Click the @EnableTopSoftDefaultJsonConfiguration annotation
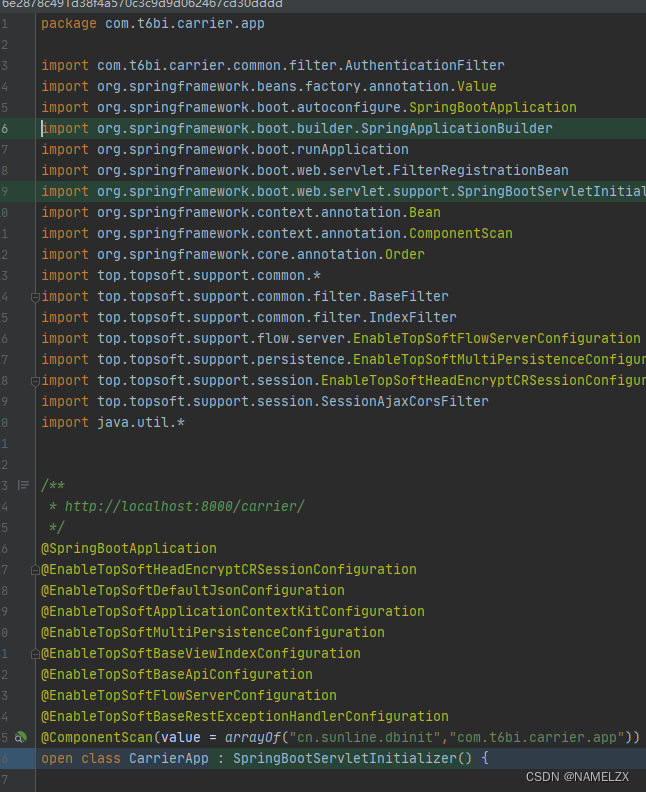The width and height of the screenshot is (646, 792). click(x=192, y=590)
